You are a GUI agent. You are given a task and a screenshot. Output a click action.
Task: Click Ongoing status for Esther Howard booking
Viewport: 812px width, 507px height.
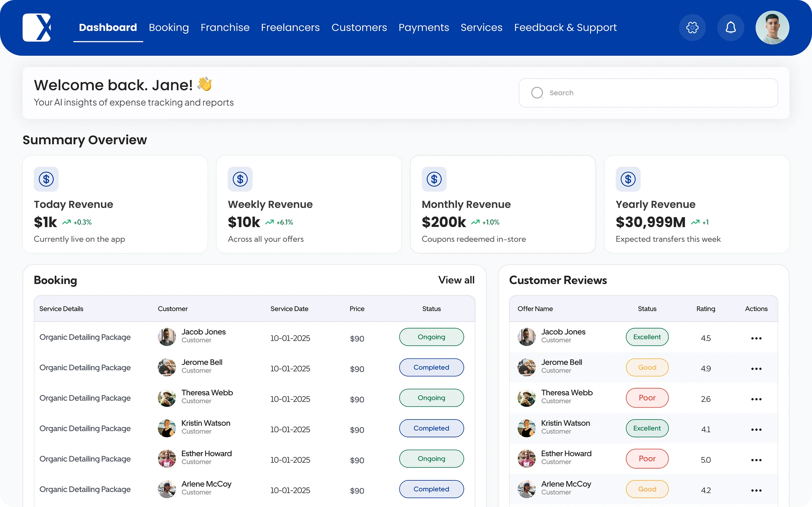point(432,459)
